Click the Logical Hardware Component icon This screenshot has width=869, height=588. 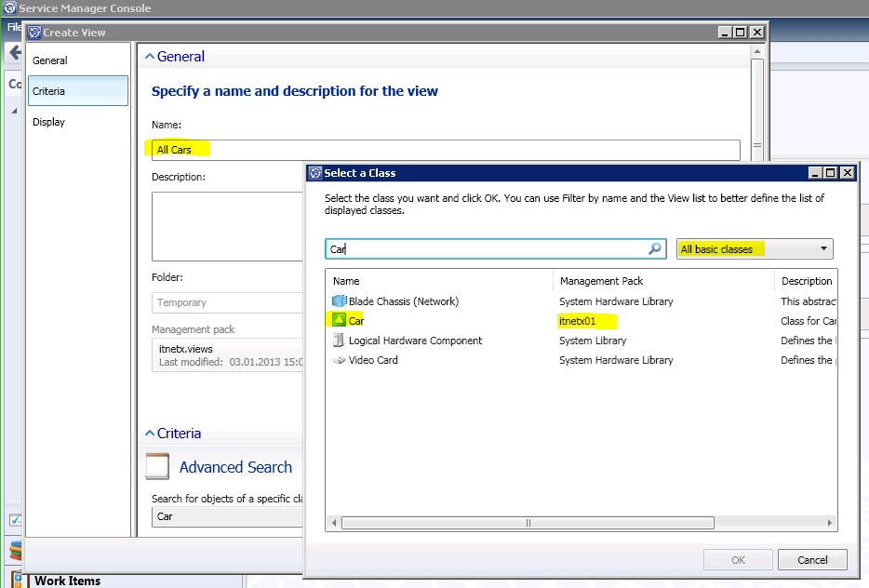340,341
